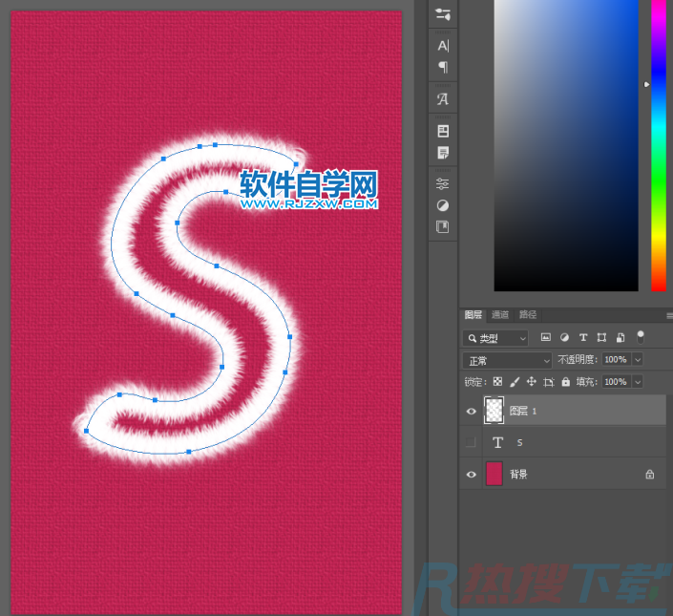Filter layers by type (T) icon
Screen dimensions: 673x616
[x=583, y=337]
